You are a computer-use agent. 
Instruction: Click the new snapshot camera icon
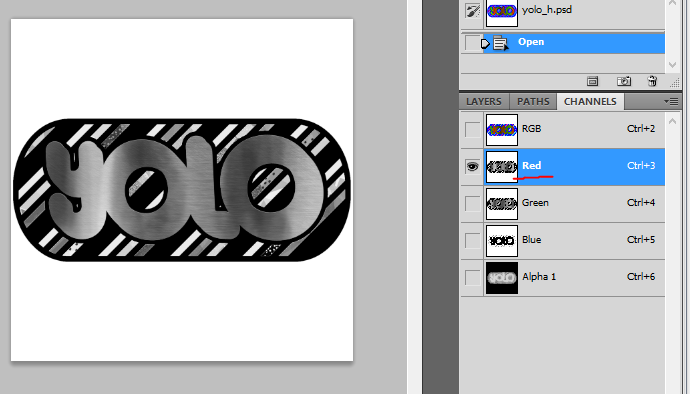(x=624, y=81)
